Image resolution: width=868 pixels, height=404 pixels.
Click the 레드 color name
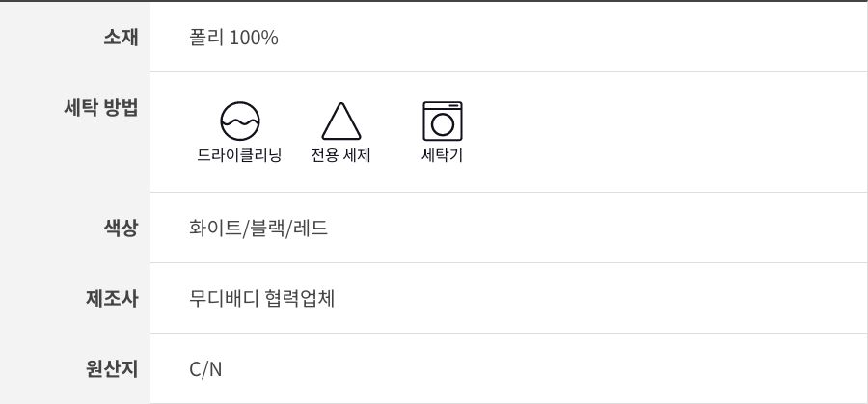312,229
